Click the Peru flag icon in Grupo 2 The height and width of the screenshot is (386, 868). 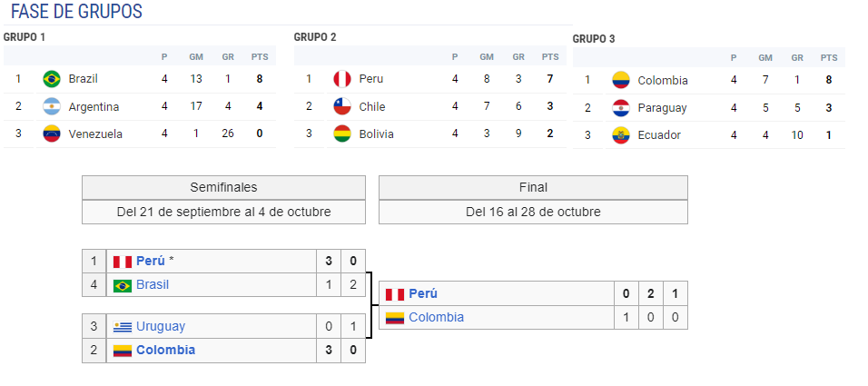tap(342, 79)
